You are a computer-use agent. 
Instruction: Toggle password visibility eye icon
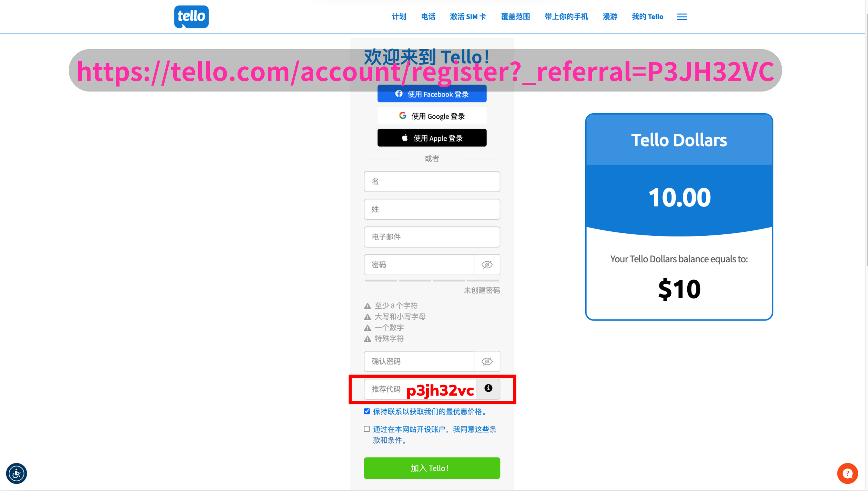(487, 265)
